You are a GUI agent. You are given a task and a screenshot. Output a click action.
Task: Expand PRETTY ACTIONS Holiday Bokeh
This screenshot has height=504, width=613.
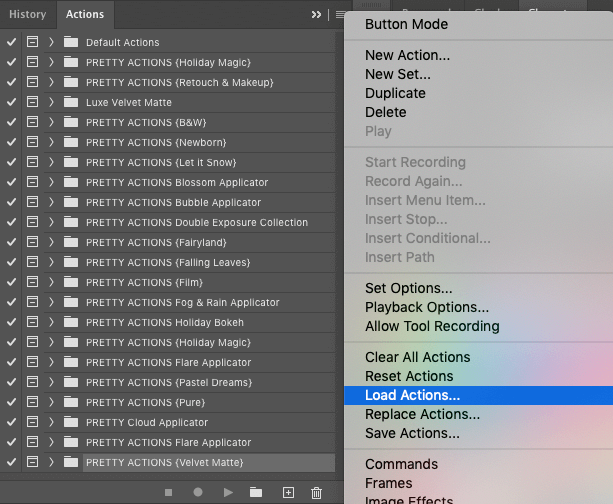pos(51,322)
